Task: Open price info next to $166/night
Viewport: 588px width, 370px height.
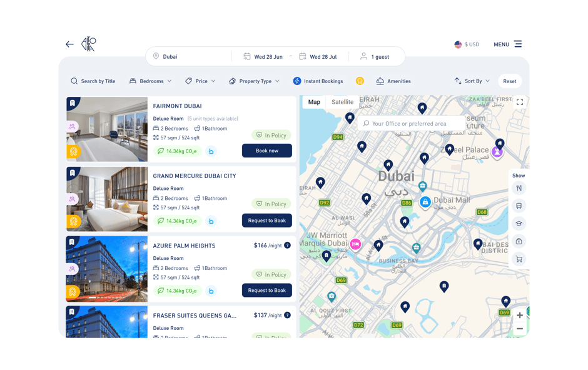Action: 287,245
